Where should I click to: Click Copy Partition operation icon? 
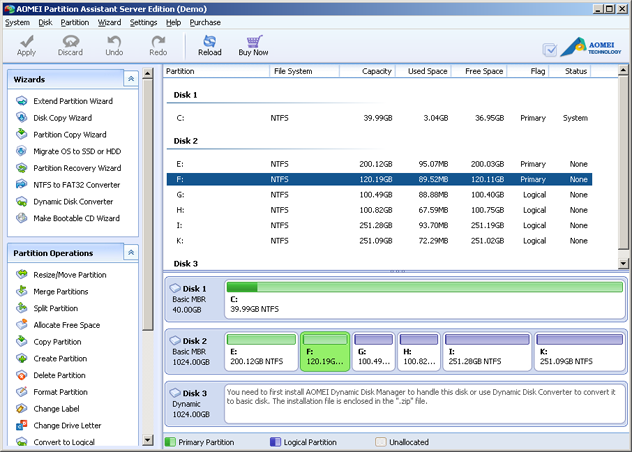(x=22, y=342)
